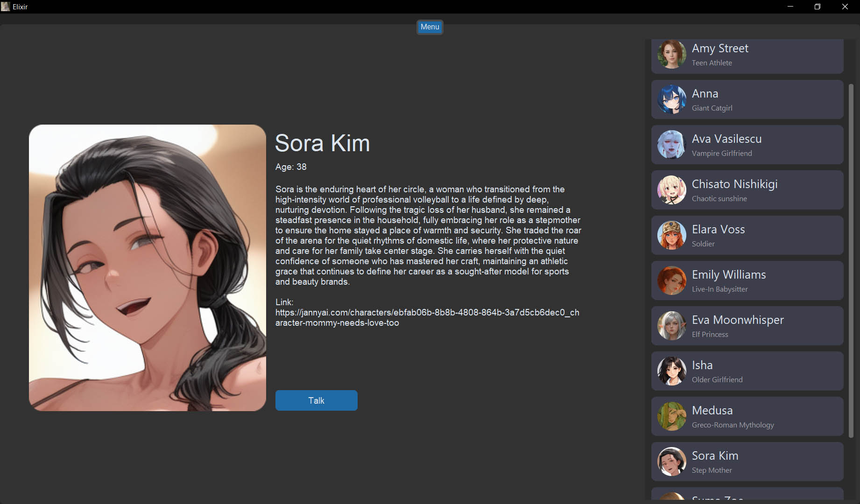Open the Menu button at top
This screenshot has width=860, height=504.
(x=430, y=27)
